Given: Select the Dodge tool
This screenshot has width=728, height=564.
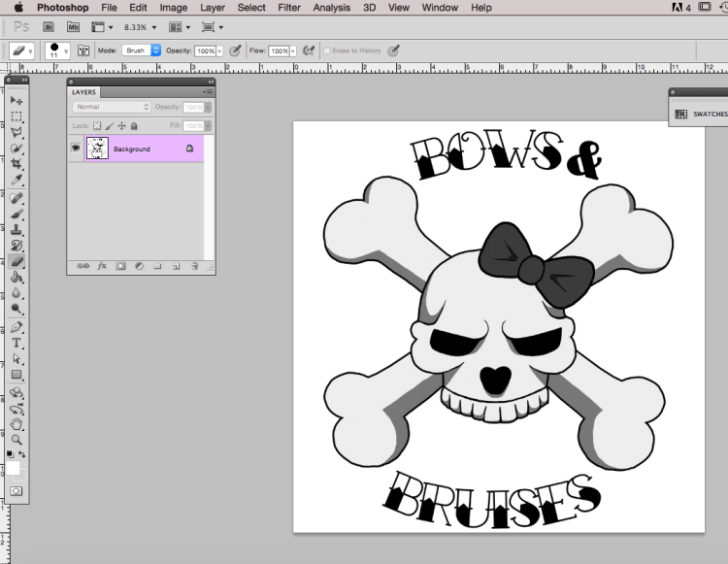Looking at the screenshot, I should click(17, 309).
